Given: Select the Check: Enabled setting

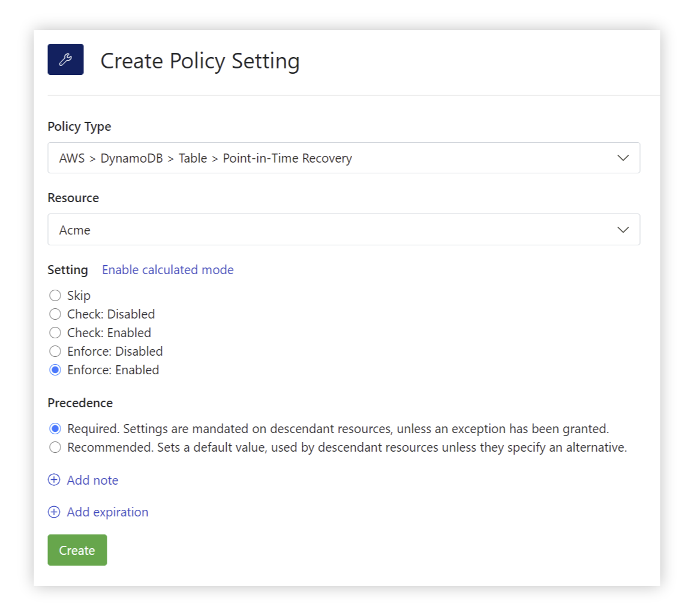Looking at the screenshot, I should [55, 332].
